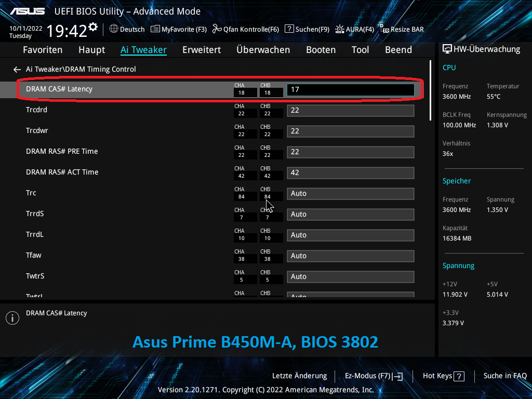The image size is (532, 399).
Task: Select the TwtrS row label
Action: (35, 276)
